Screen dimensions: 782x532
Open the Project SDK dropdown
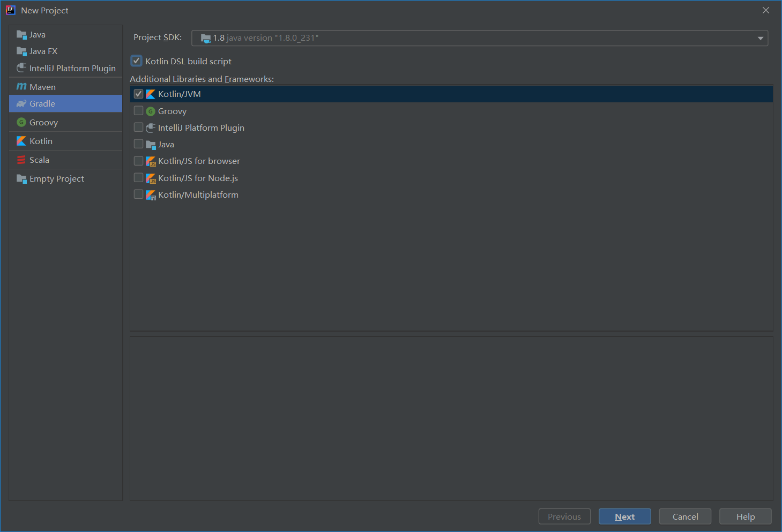coord(480,38)
